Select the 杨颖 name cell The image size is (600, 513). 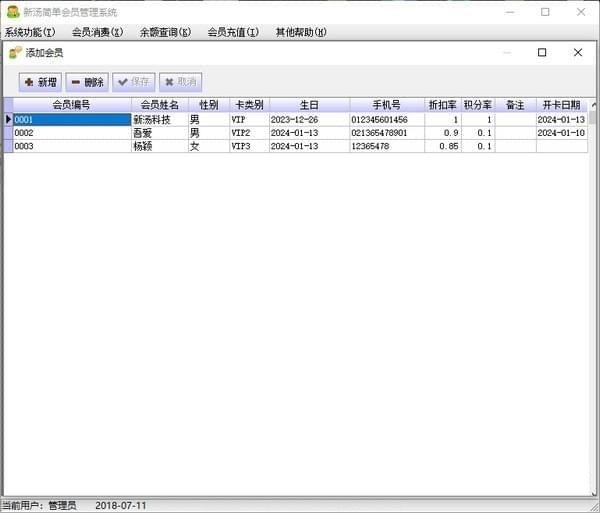[160, 146]
